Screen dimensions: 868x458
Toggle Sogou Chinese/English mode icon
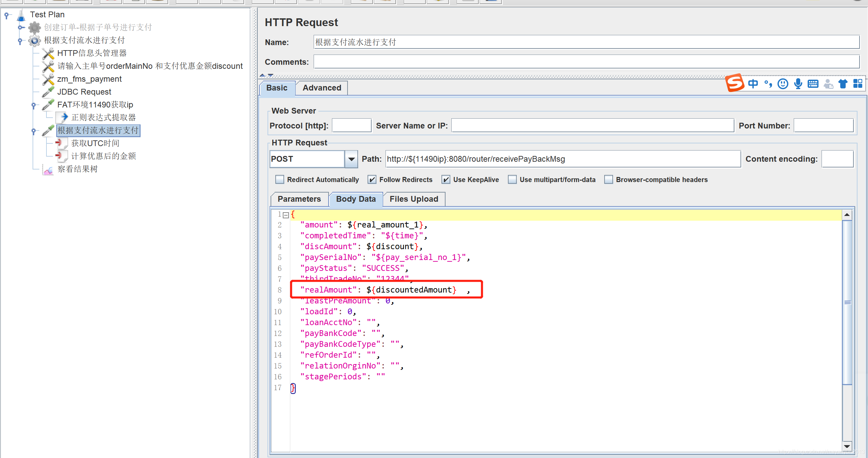[x=753, y=84]
